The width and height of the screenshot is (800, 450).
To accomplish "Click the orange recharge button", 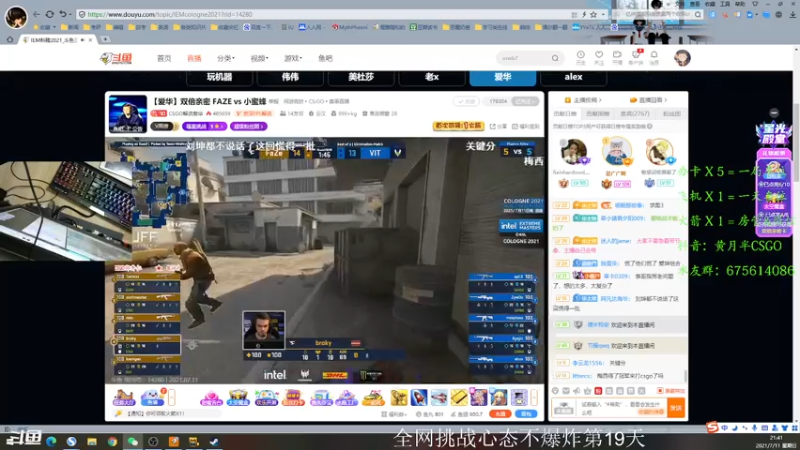I will [x=501, y=414].
